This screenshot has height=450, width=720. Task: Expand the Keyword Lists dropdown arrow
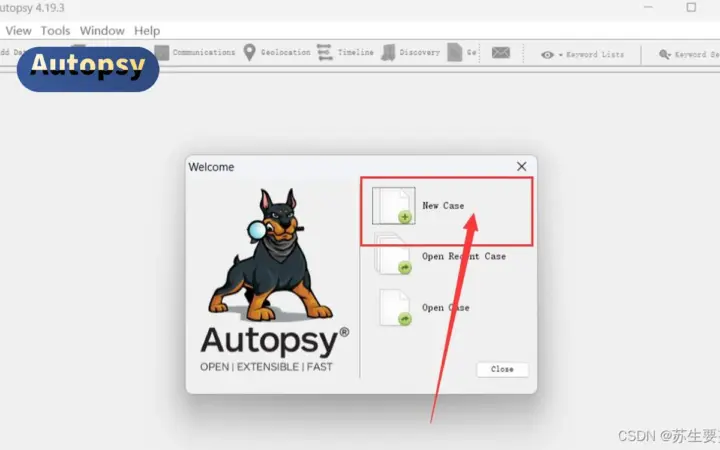point(560,55)
